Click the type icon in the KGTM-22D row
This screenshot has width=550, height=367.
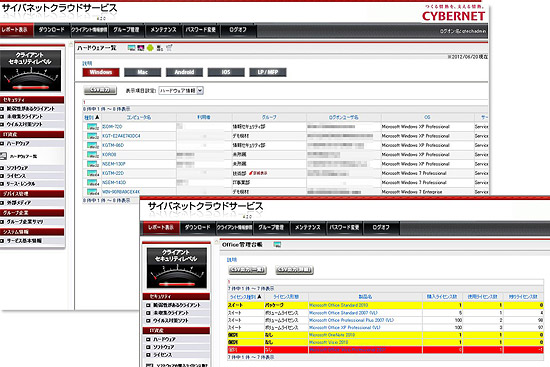click(x=93, y=173)
